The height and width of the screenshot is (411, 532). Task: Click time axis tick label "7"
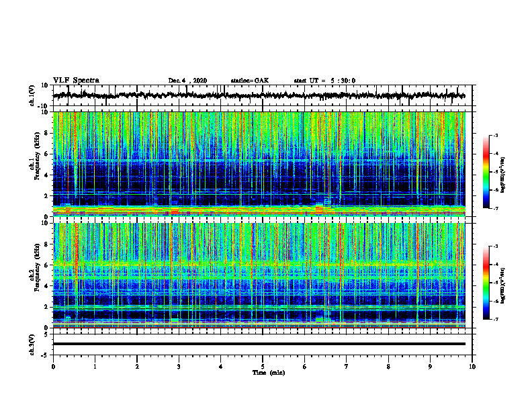(x=347, y=367)
